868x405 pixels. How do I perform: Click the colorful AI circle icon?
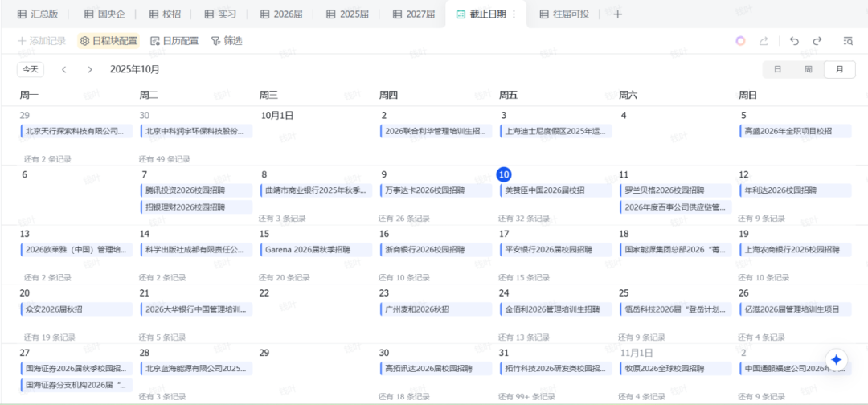point(741,40)
